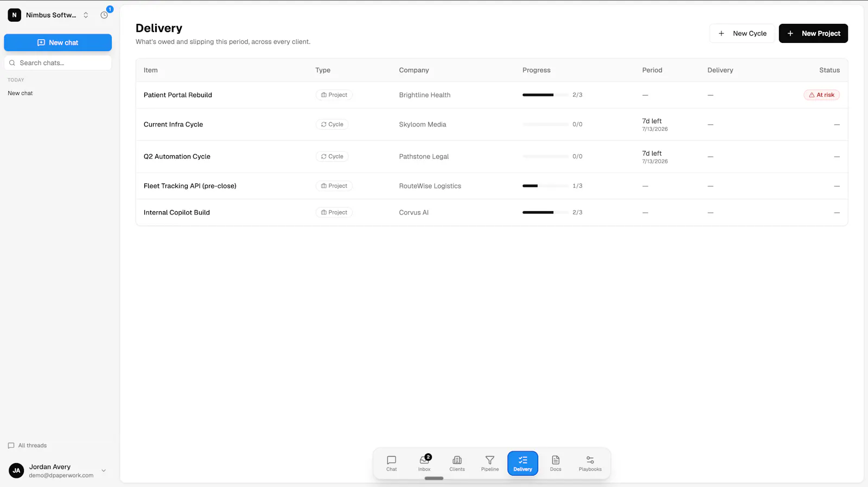The height and width of the screenshot is (487, 868).
Task: Click the Skyloom Media company cell
Action: point(423,124)
